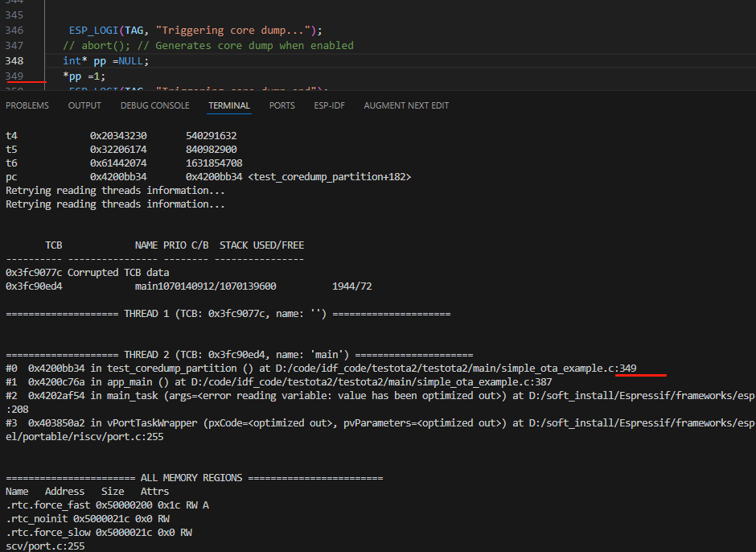Click the 'int* pp =NULL;' code line
This screenshot has width=756, height=552.
coord(105,61)
